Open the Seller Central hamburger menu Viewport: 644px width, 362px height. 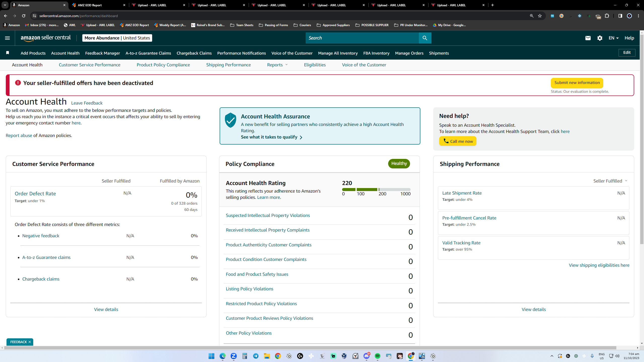tap(7, 38)
